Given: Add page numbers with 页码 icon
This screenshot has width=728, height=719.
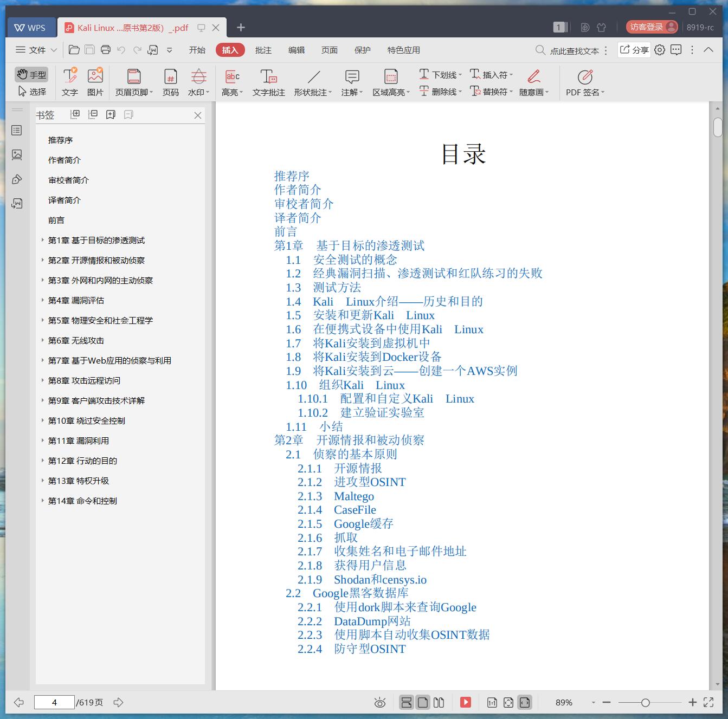Looking at the screenshot, I should click(x=170, y=82).
